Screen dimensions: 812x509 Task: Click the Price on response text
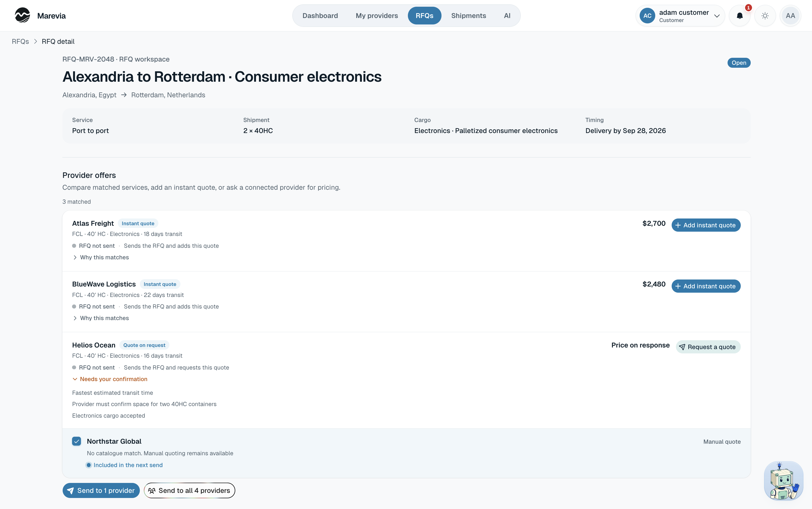(x=640, y=345)
